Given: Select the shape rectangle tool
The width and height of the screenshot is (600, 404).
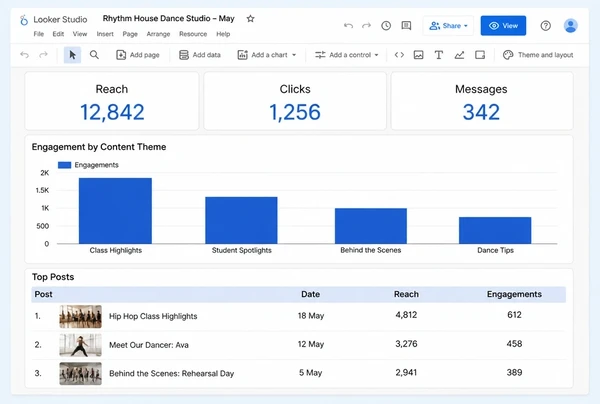Looking at the screenshot, I should click(x=480, y=55).
